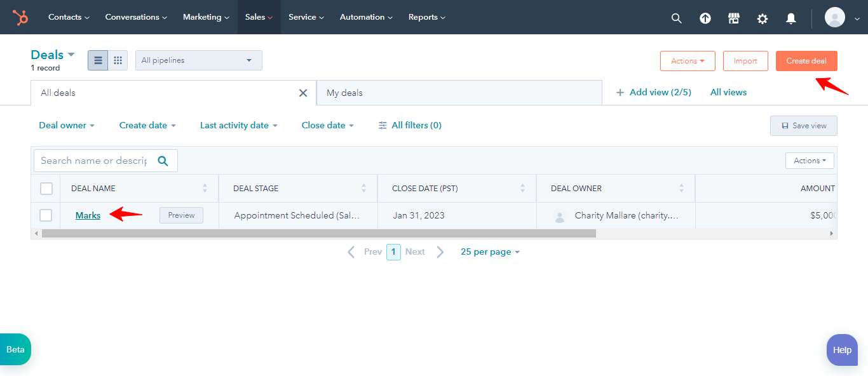
Task: Open the Automation menu
Action: (366, 17)
